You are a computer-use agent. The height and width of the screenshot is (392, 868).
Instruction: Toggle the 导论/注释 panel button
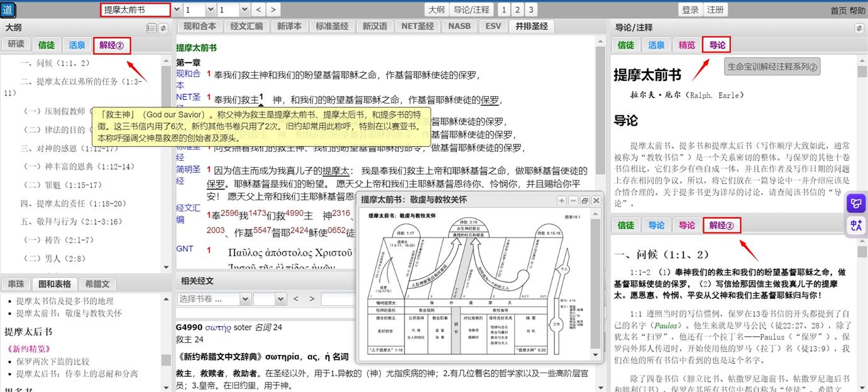471,9
